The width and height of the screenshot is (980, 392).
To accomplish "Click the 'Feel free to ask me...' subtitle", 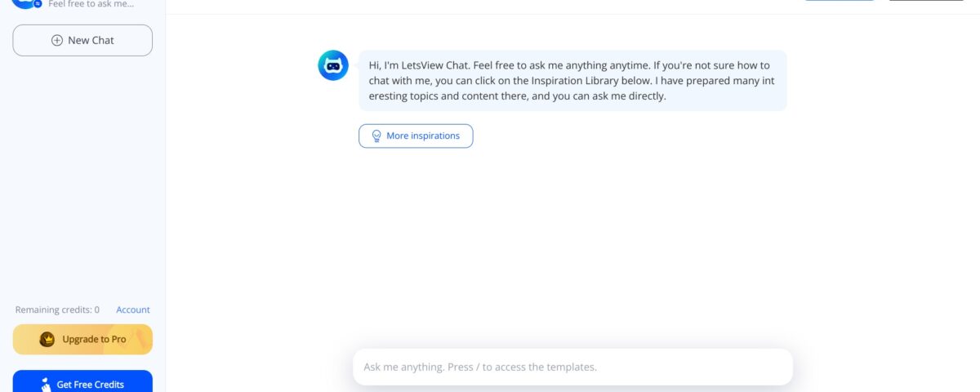I will tap(91, 4).
